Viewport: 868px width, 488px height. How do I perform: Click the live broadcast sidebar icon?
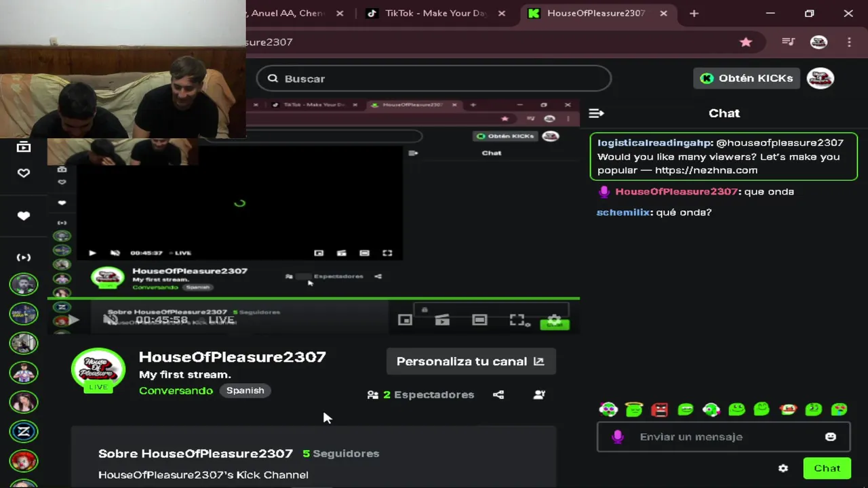coord(24,258)
